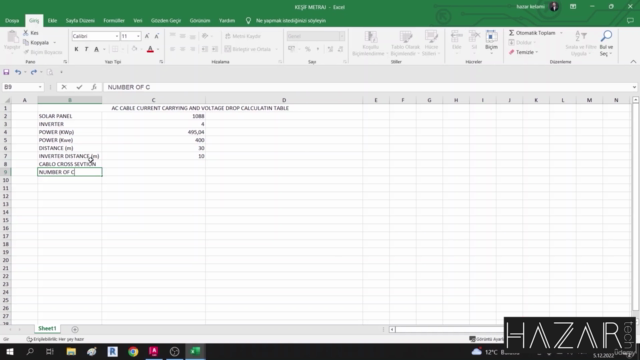The image size is (640, 360).
Task: Open the font name dropdown (Calibri)
Action: pyautogui.click(x=117, y=36)
